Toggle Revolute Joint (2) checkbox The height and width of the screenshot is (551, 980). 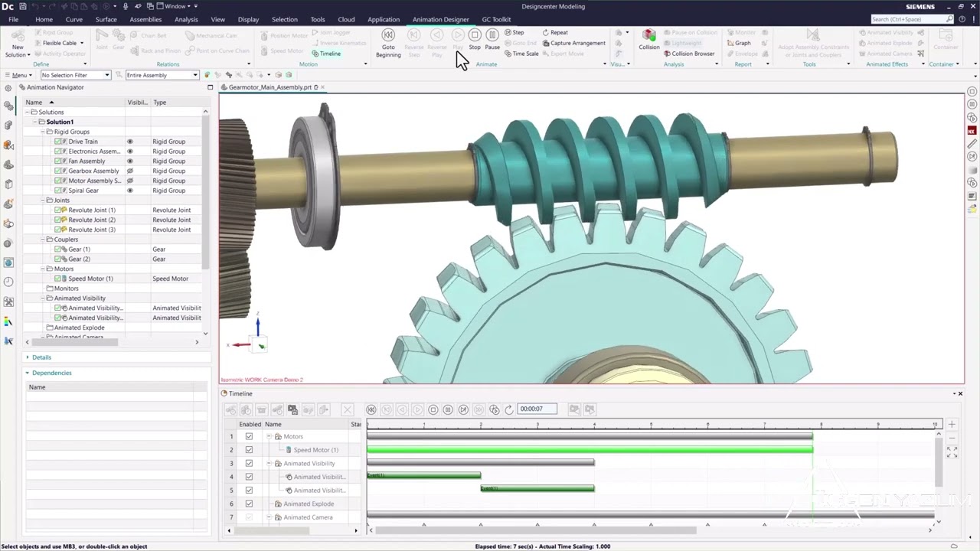(x=58, y=220)
